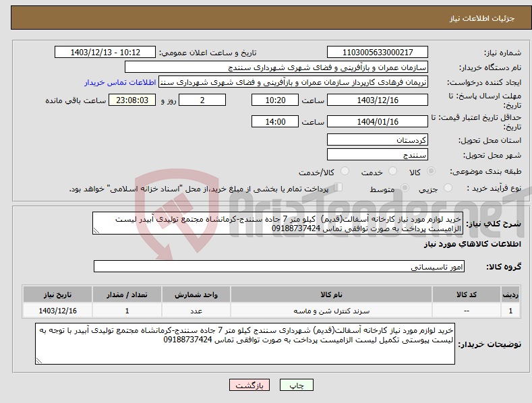Viewport: 532px width, 403px height.
Task: Open اطلاعات تماس خریدار link
Action: pyautogui.click(x=120, y=82)
